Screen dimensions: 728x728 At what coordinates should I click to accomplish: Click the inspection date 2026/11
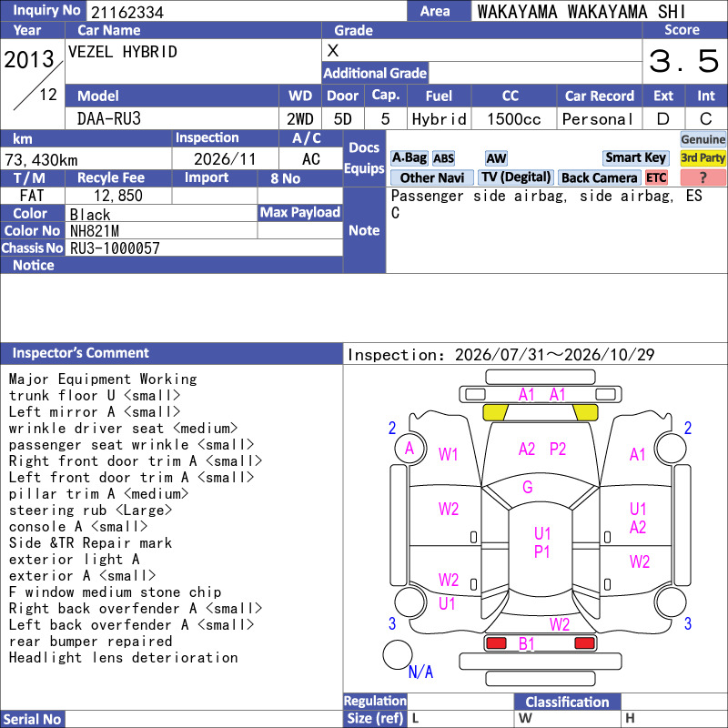[x=225, y=159]
